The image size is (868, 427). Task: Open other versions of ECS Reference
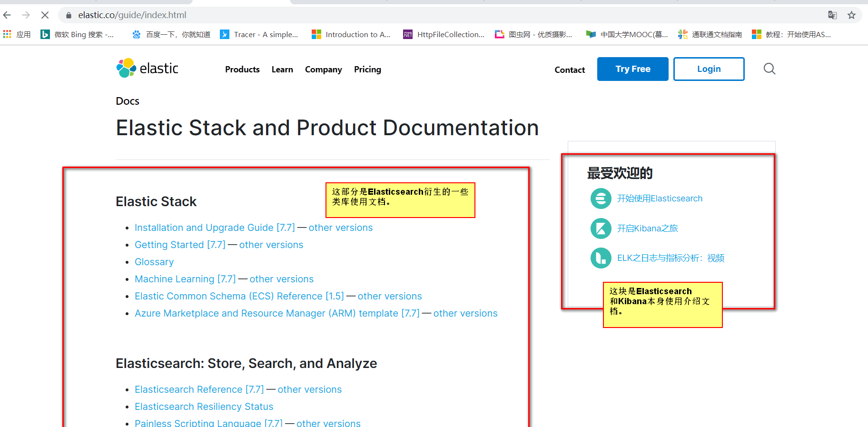coord(390,296)
